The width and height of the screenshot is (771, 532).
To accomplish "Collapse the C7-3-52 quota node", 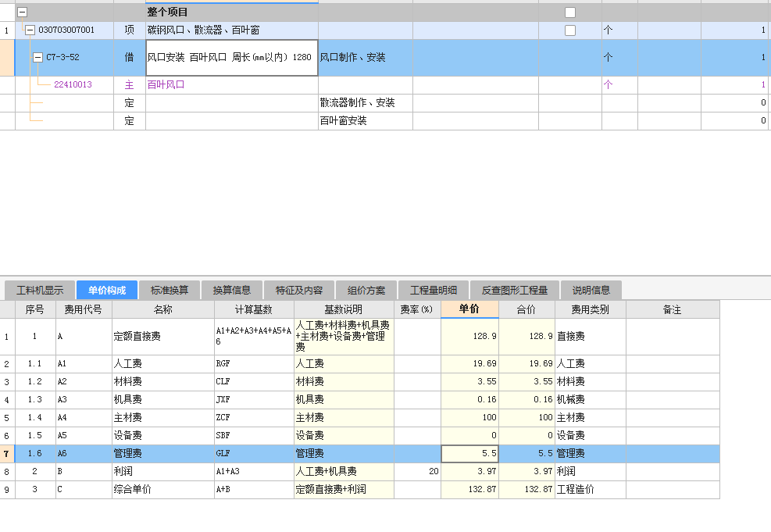I will (x=37, y=58).
